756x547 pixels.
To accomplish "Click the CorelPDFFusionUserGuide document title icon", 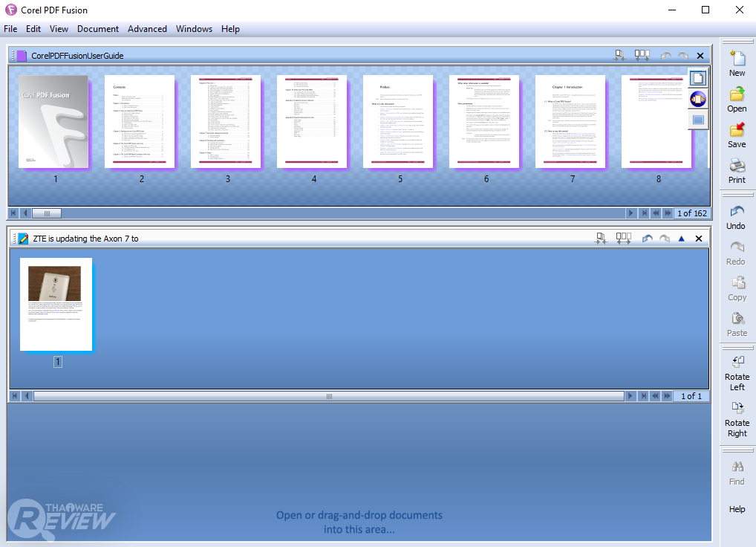I will coord(22,56).
